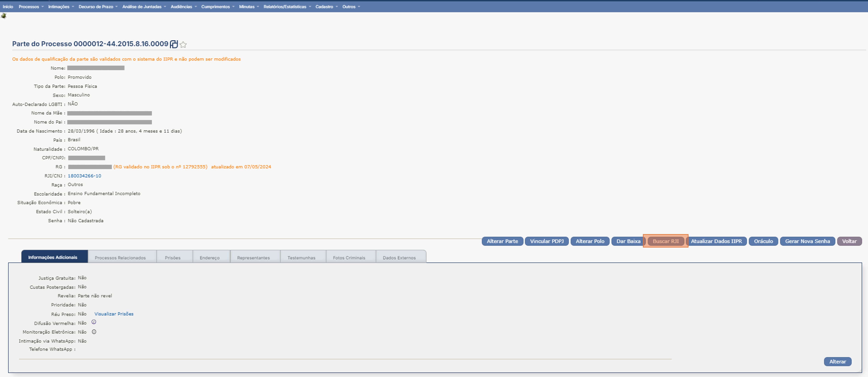Go to Início in the top menu
Image resolution: width=868 pixels, height=377 pixels.
8,7
